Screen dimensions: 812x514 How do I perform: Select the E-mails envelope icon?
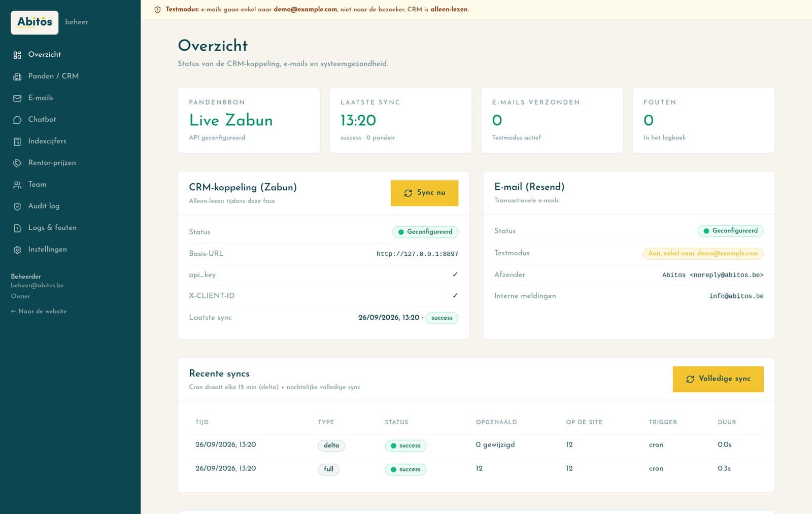(17, 98)
